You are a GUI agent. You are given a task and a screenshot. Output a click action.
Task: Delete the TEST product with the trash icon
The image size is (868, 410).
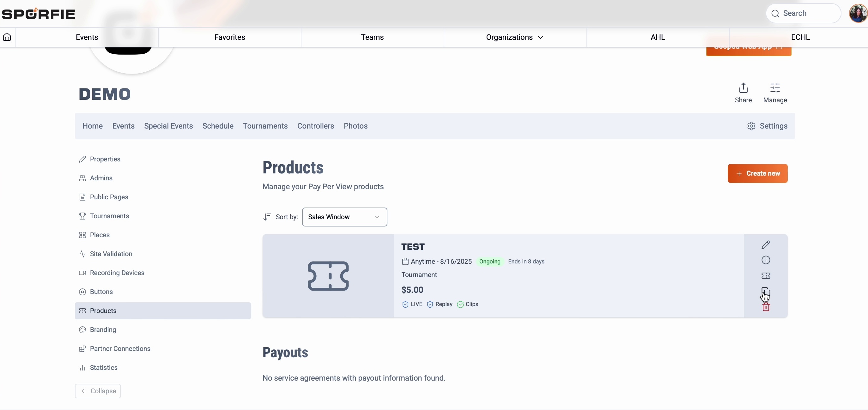(x=766, y=307)
